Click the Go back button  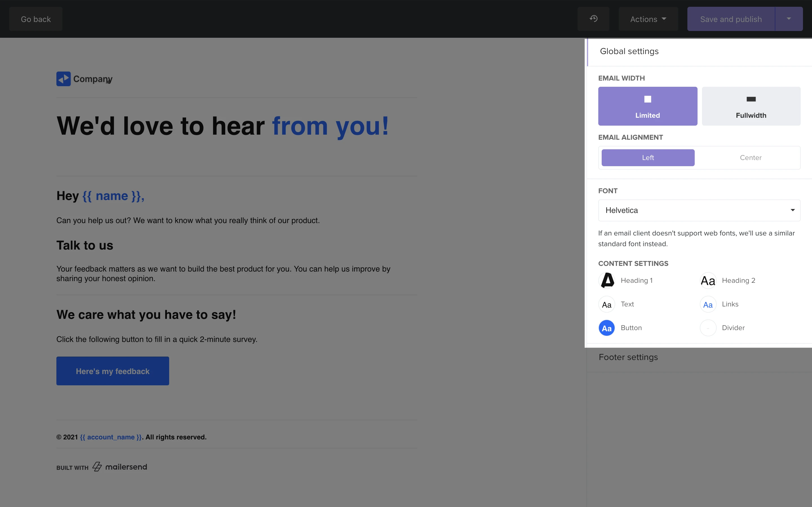36,19
